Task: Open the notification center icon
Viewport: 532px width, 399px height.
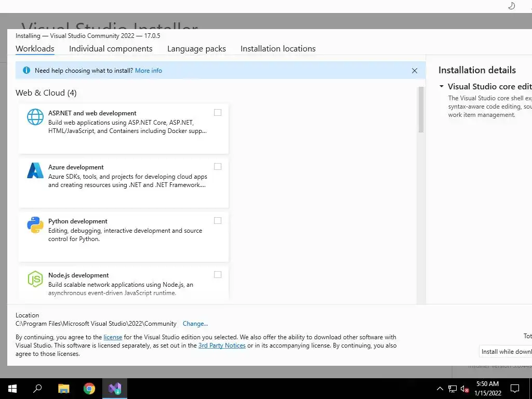Action: [x=515, y=389]
